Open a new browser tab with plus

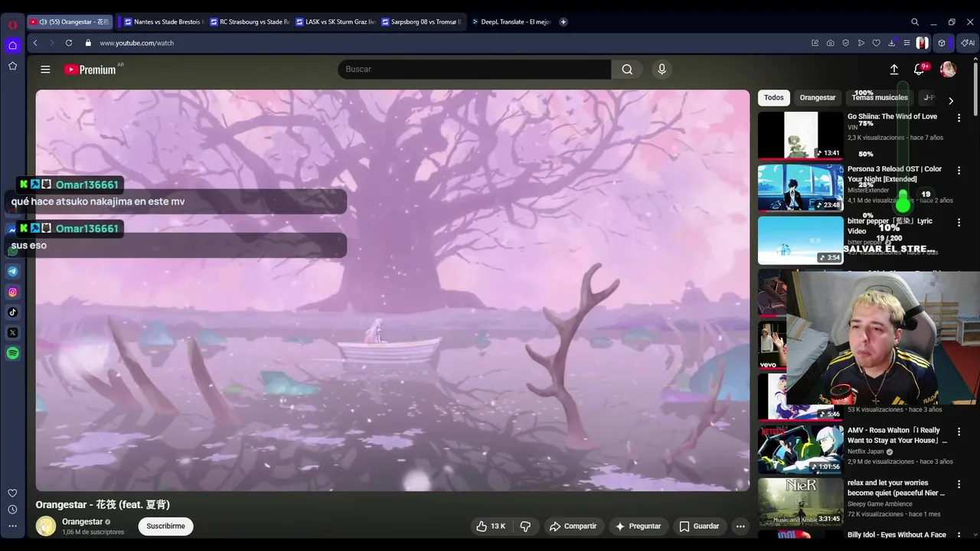pyautogui.click(x=563, y=22)
